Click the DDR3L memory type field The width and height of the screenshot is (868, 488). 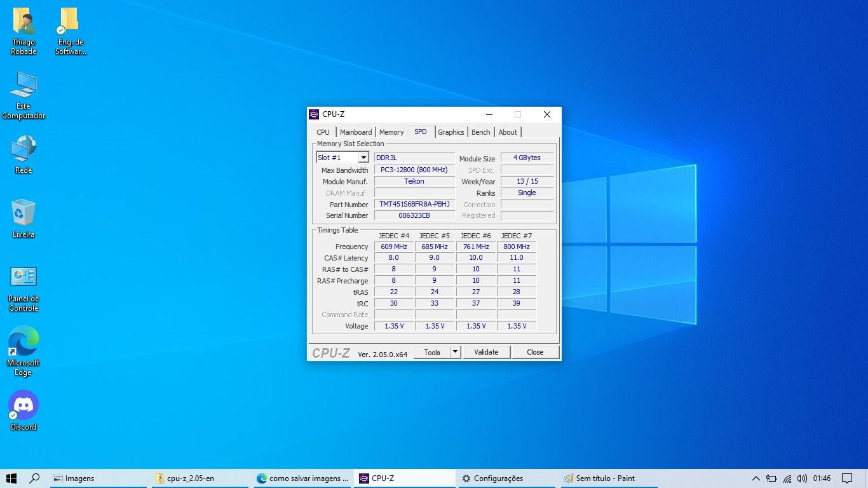(x=414, y=158)
